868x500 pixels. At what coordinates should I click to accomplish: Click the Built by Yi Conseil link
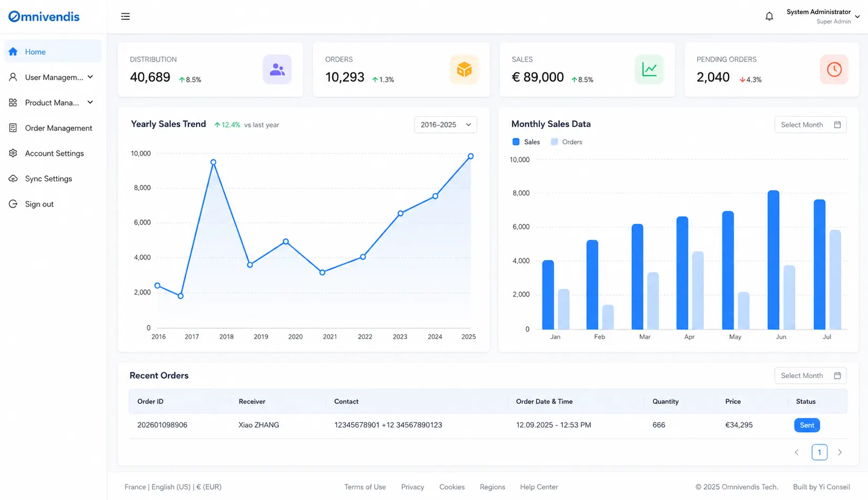point(821,487)
